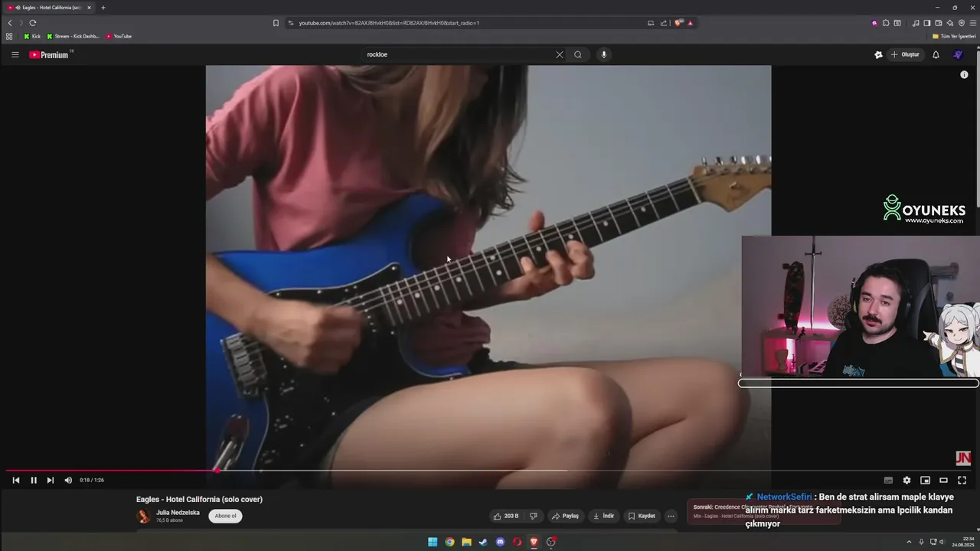Open Brave wallet icon
The width and height of the screenshot is (980, 551).
coord(938,23)
